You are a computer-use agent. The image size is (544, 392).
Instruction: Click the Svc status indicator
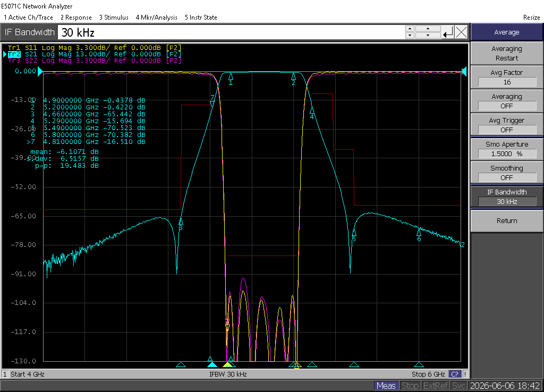point(458,386)
